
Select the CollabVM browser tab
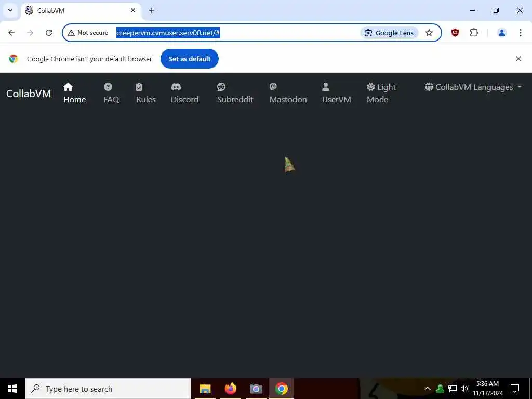click(x=81, y=10)
